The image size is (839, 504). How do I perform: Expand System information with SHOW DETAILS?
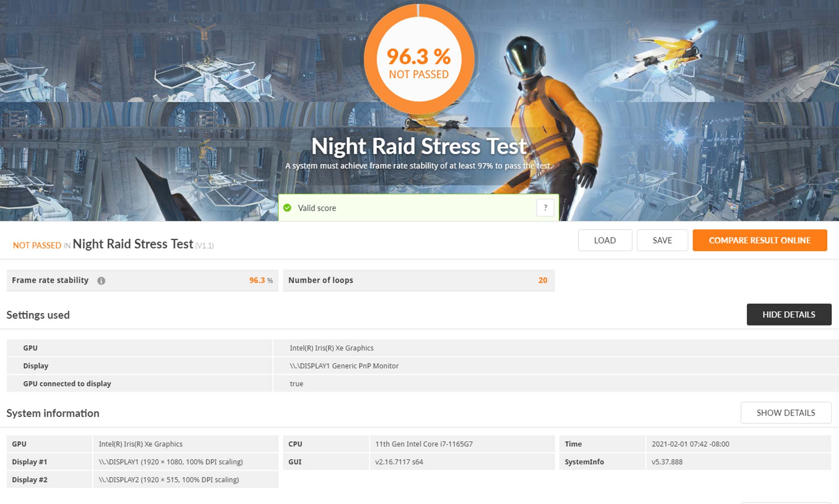(786, 413)
